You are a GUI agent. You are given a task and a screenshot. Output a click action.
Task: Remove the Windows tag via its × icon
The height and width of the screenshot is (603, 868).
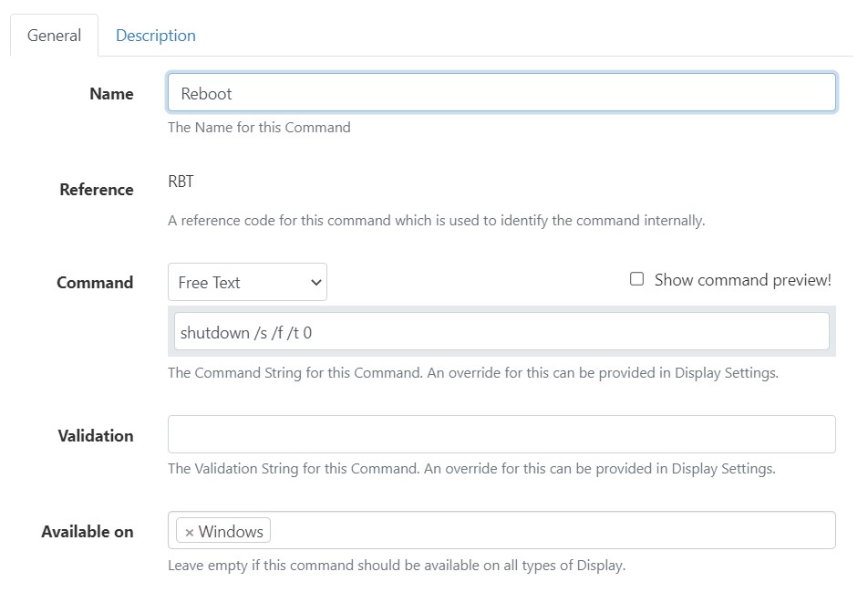(189, 532)
